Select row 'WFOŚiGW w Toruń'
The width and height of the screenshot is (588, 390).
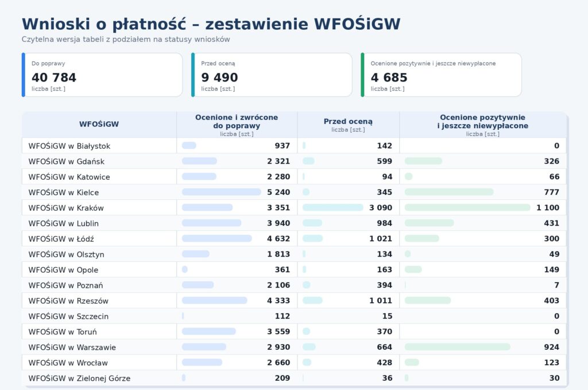[x=294, y=331]
